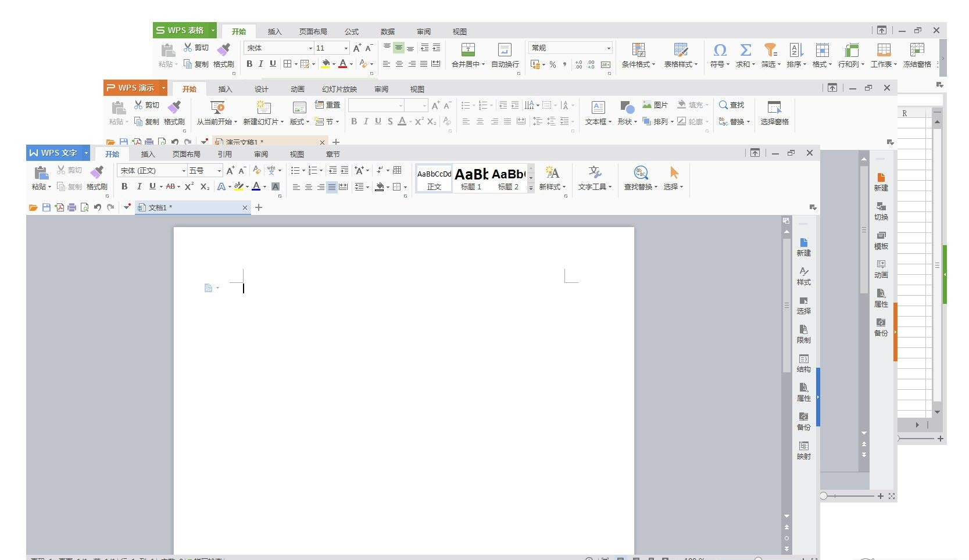Click Format Painter in WPS Writer ribbon
The height and width of the screenshot is (560, 969).
click(97, 178)
